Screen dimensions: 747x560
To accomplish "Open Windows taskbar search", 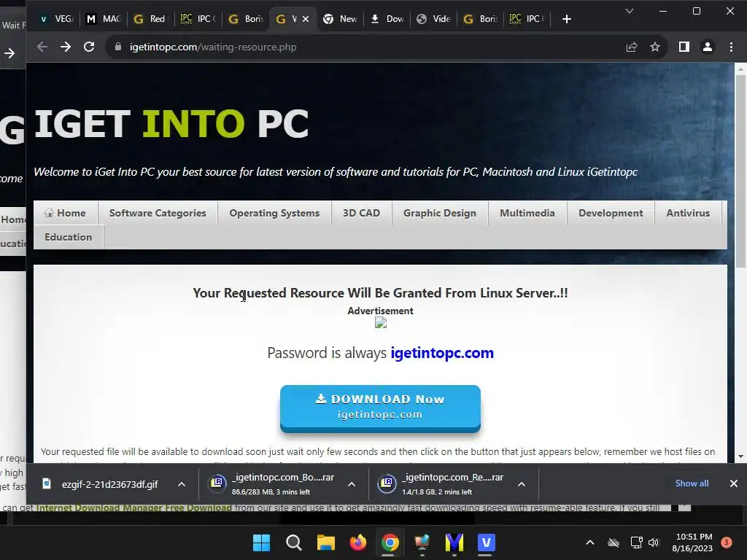I will click(293, 542).
